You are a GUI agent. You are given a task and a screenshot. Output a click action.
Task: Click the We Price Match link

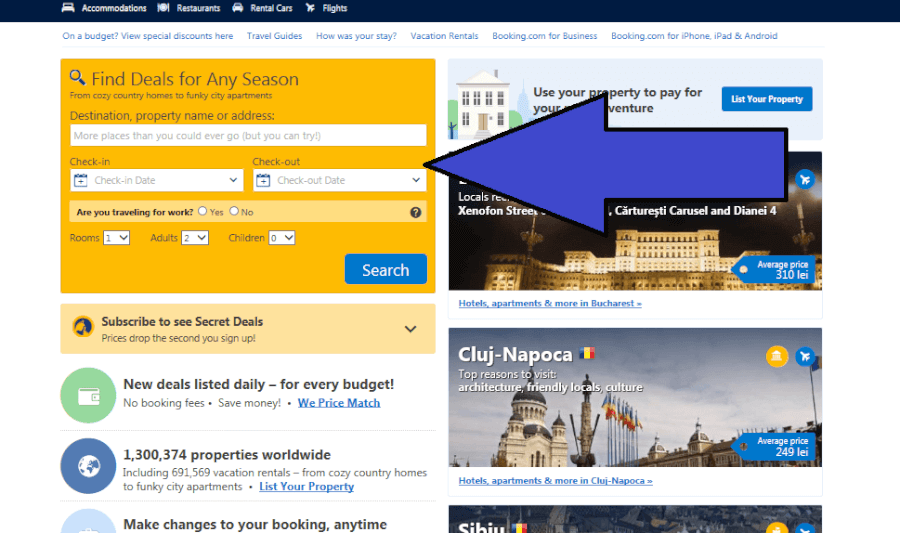pyautogui.click(x=339, y=403)
